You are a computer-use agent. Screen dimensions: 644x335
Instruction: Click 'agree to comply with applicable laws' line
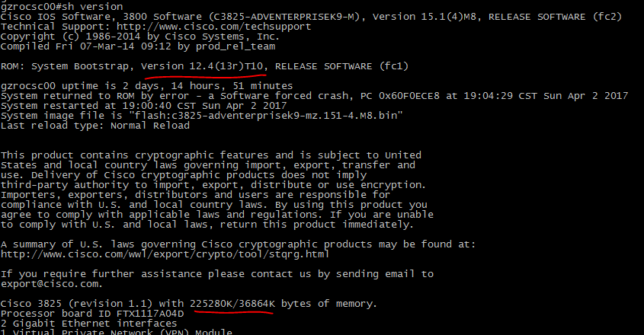[x=217, y=214]
